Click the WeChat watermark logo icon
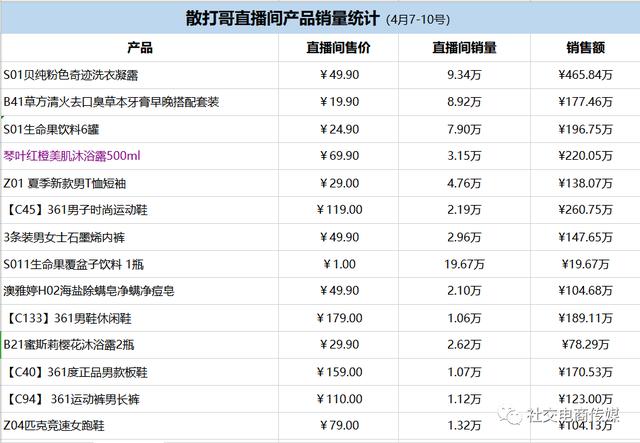The image size is (640, 443). [510, 415]
